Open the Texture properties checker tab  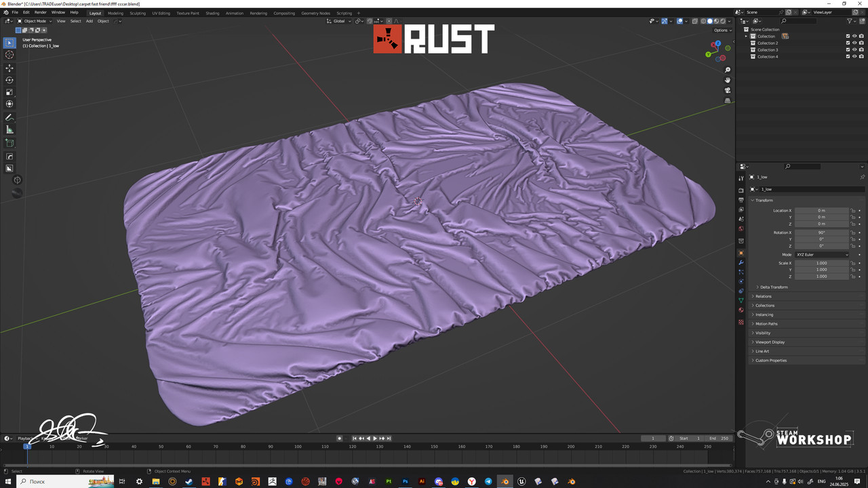click(x=741, y=322)
